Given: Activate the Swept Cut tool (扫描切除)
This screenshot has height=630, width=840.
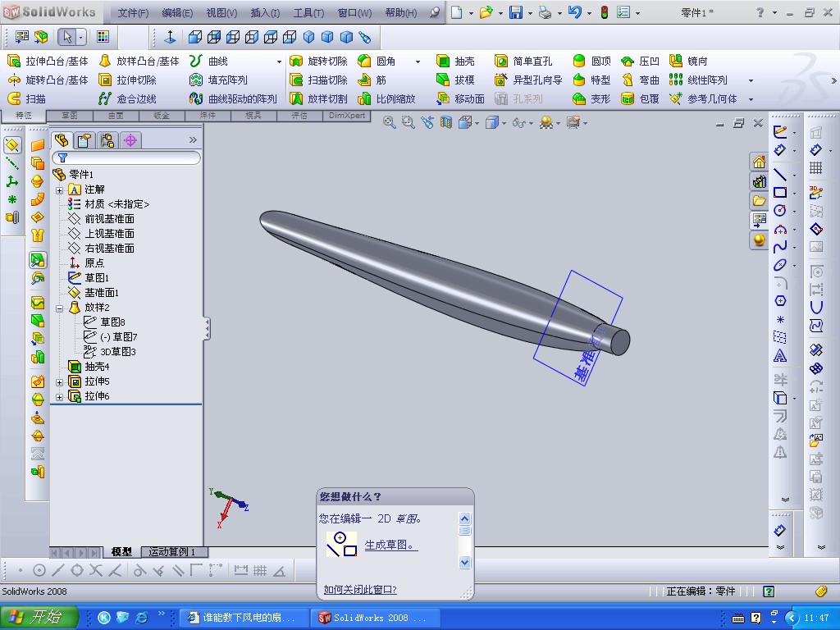Looking at the screenshot, I should pos(319,80).
